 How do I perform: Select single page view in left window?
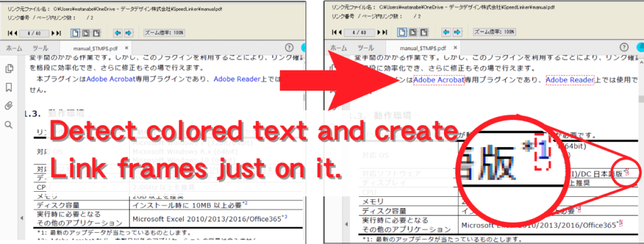pyautogui.click(x=75, y=33)
